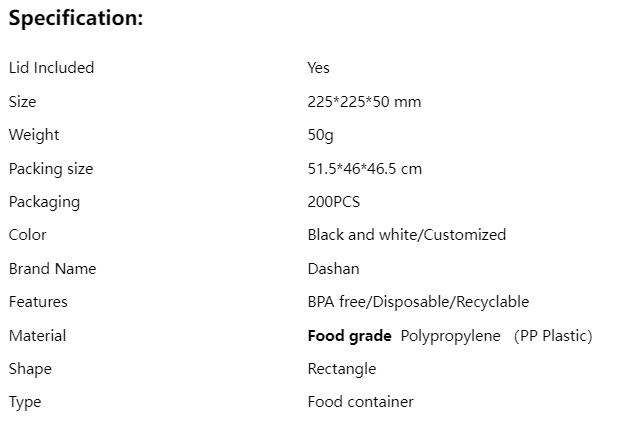Click the Size label
Screen dimensions: 621x422
[23, 102]
